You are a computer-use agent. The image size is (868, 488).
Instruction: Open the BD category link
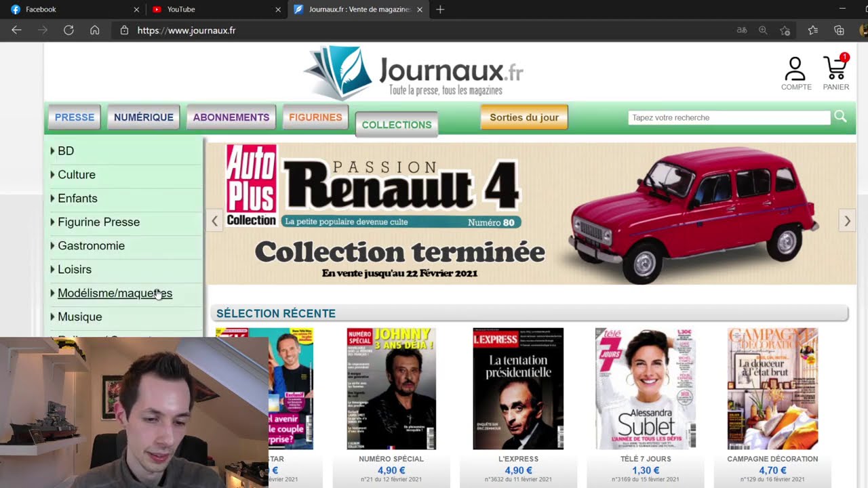point(66,150)
